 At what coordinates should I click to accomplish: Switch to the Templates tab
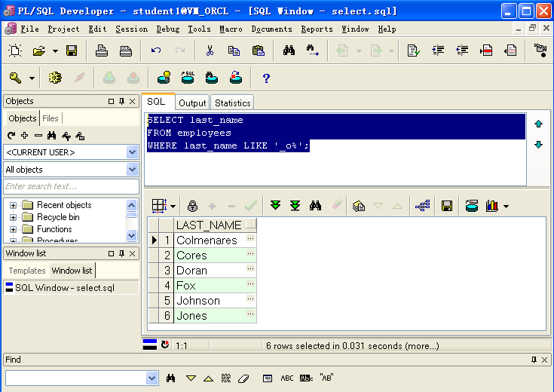pyautogui.click(x=27, y=271)
